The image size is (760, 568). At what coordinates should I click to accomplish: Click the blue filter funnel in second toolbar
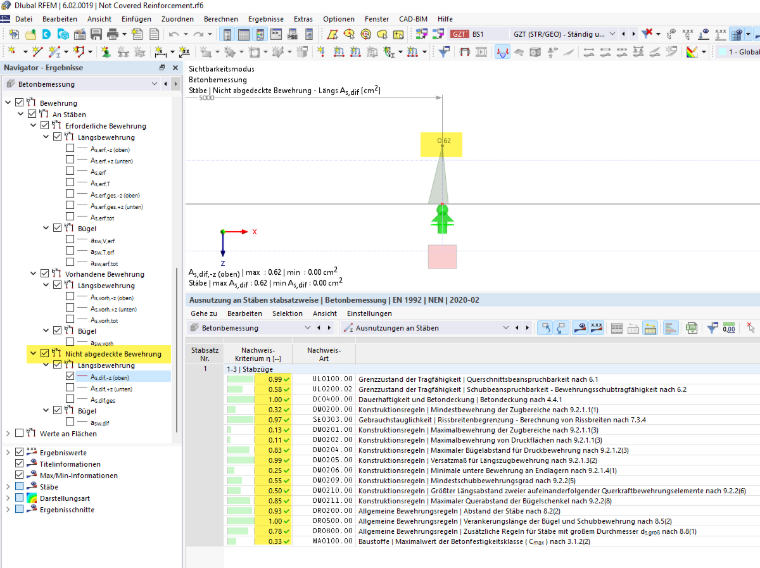(x=444, y=51)
